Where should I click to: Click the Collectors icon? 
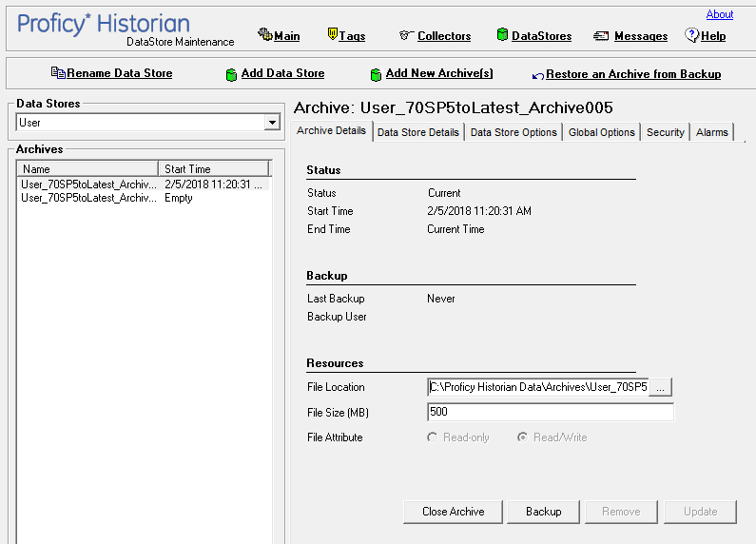coord(406,35)
